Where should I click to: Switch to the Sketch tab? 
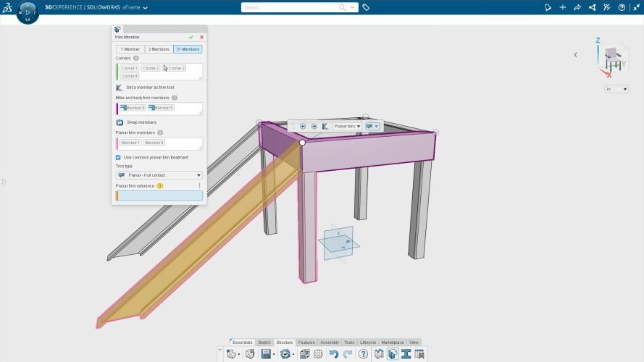click(264, 342)
